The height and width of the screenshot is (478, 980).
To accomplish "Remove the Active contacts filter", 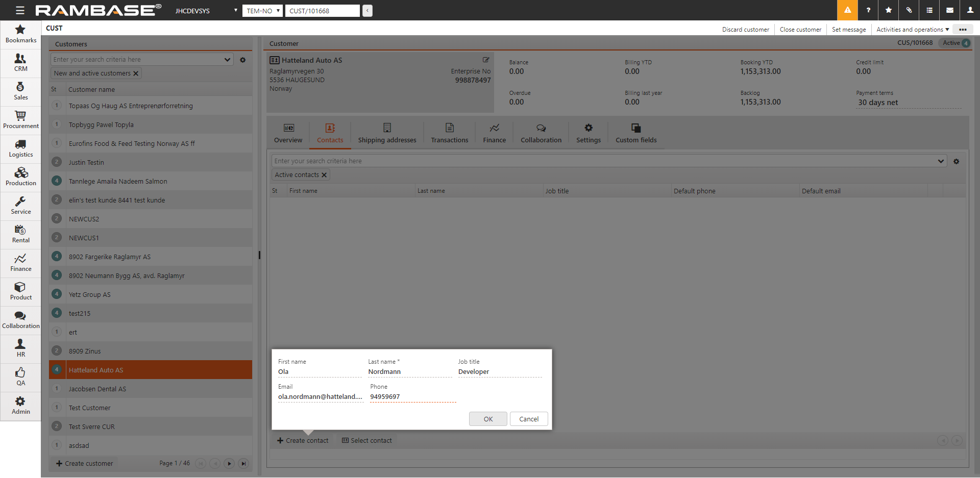I will point(324,175).
